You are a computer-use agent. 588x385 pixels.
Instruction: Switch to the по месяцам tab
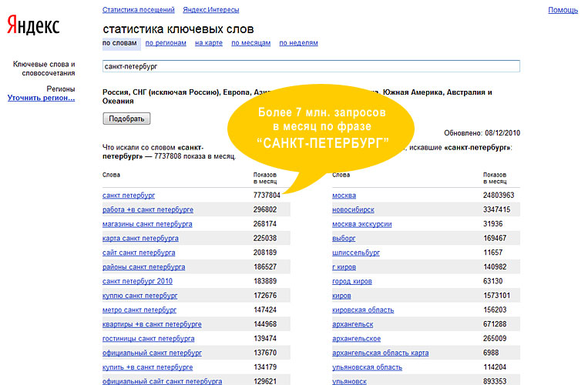click(251, 43)
